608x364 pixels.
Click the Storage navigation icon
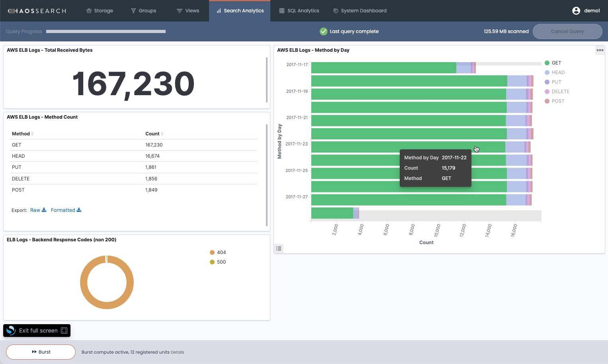click(x=88, y=11)
